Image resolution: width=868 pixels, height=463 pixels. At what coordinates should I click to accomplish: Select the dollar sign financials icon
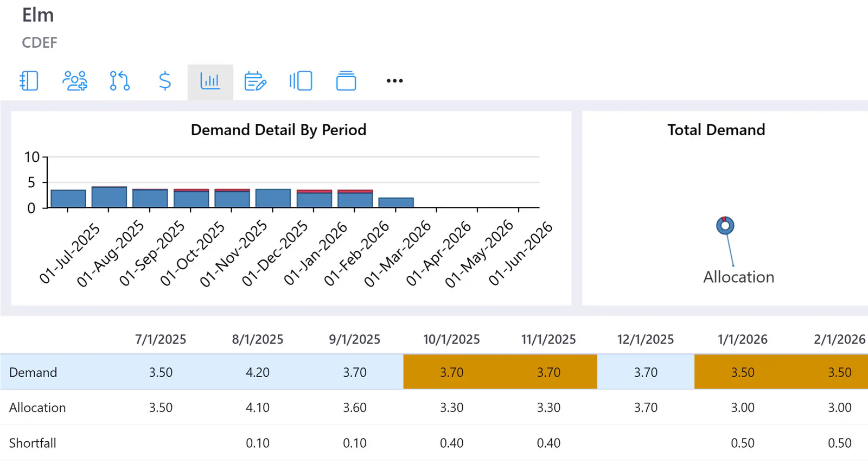165,81
